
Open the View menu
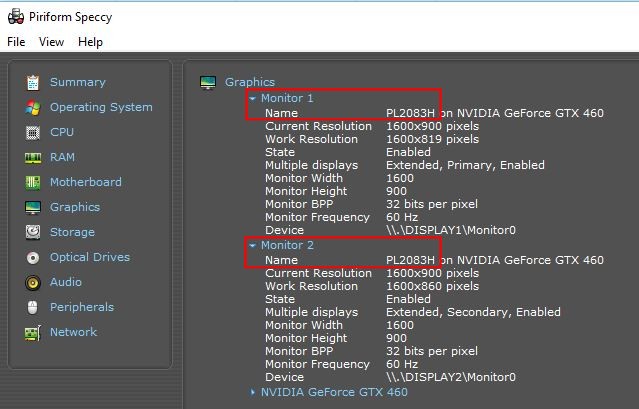(51, 42)
